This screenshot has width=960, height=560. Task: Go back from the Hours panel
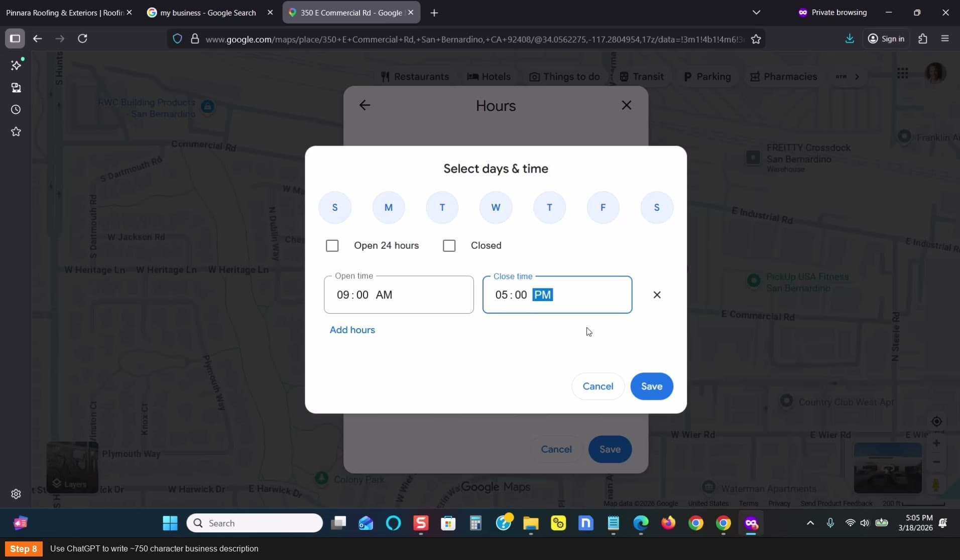pyautogui.click(x=365, y=105)
